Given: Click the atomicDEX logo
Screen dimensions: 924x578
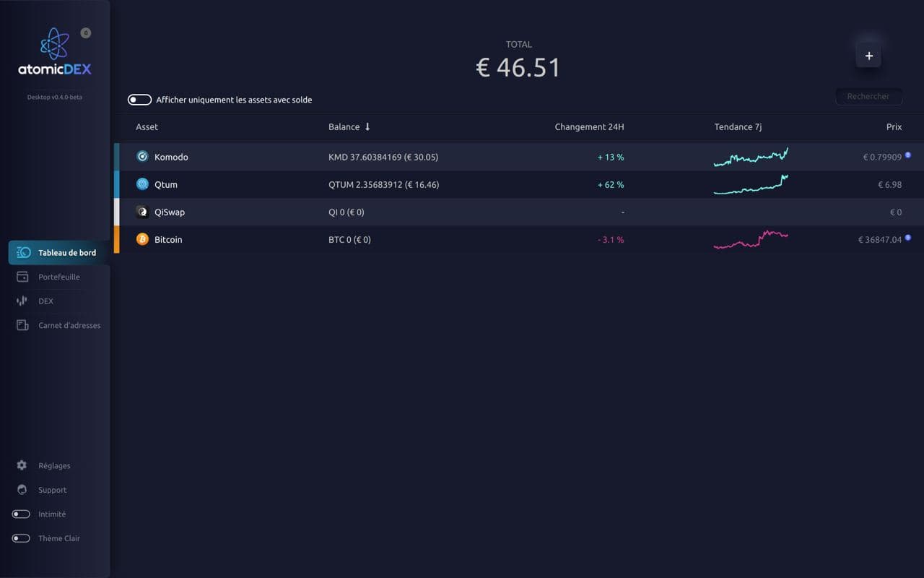Looking at the screenshot, I should pos(55,51).
